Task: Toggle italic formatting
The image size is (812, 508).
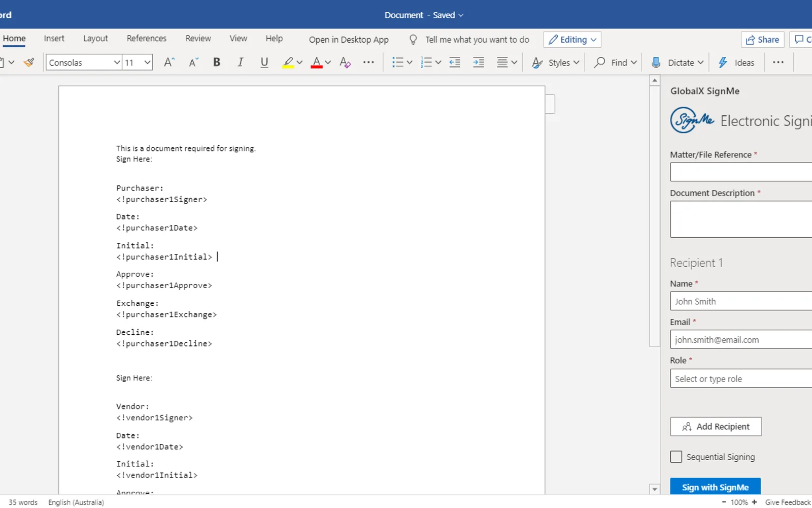Action: point(241,62)
